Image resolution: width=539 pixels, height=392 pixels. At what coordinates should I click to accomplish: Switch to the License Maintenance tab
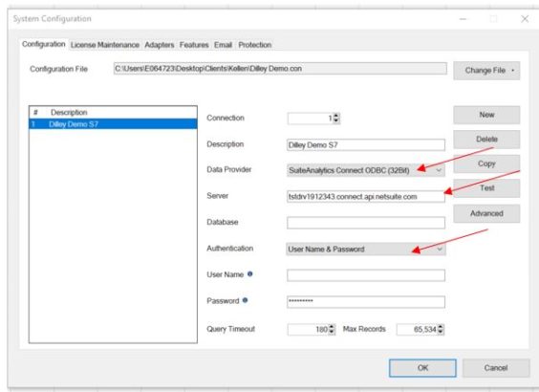click(105, 45)
